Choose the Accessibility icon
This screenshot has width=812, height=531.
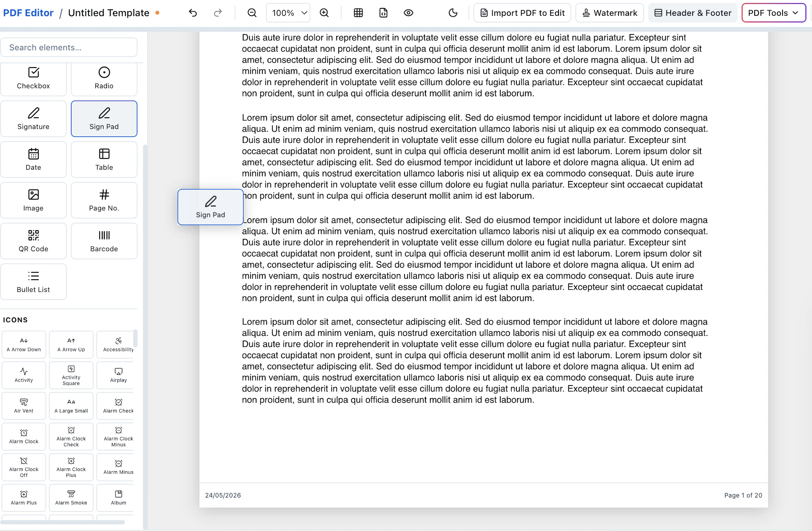115,345
